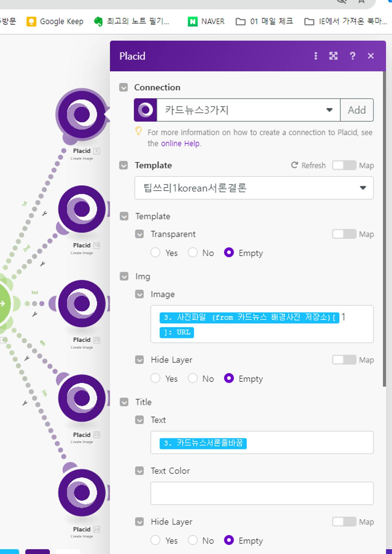This screenshot has height=554, width=392.
Task: Open the Google Keep bookmark
Action: coord(55,21)
